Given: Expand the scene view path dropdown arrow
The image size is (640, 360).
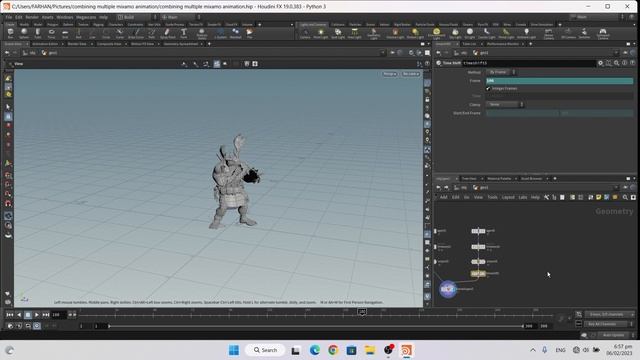Looking at the screenshot, I should (382, 53).
